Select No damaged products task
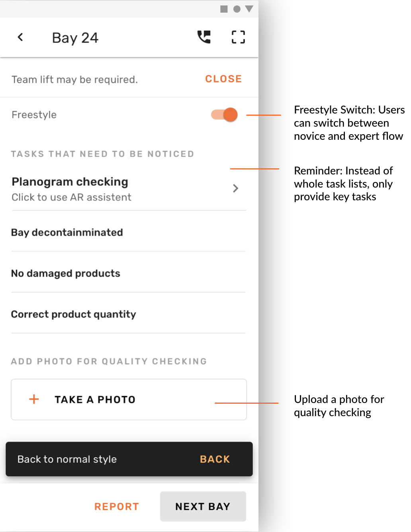Image resolution: width=411 pixels, height=532 pixels. pyautogui.click(x=66, y=273)
